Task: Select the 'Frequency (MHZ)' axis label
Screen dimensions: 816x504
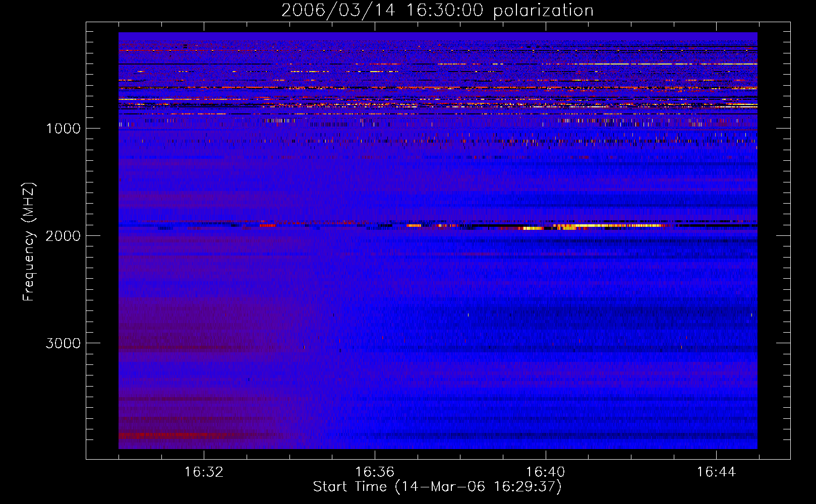Action: [x=29, y=242]
